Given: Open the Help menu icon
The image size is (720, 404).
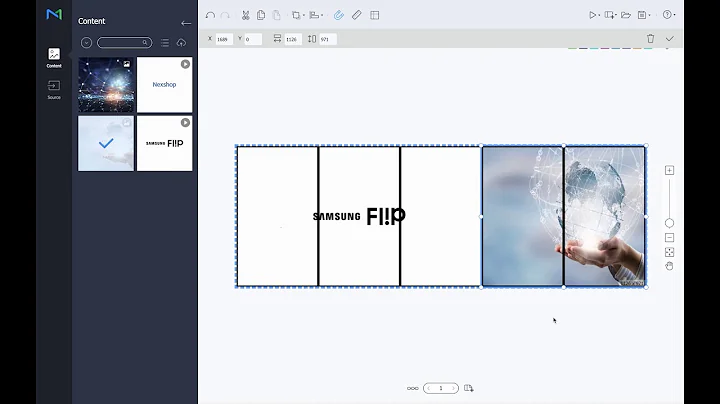Looking at the screenshot, I should click(x=669, y=15).
